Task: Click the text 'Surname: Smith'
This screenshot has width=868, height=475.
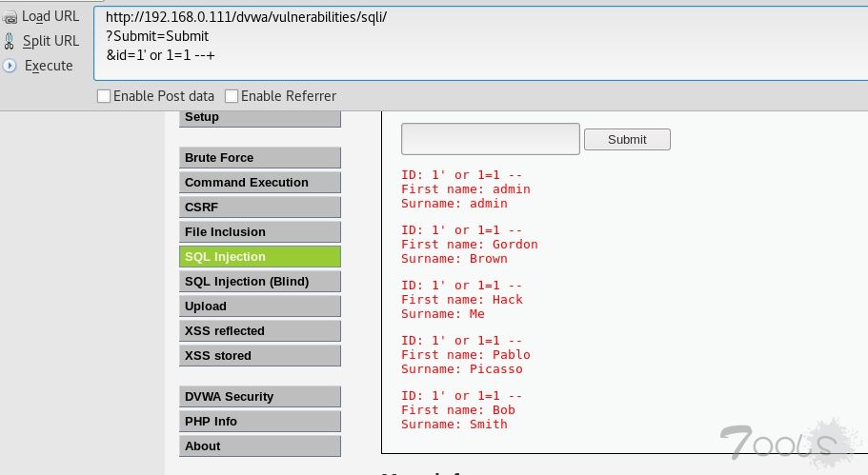Action: [x=454, y=425]
